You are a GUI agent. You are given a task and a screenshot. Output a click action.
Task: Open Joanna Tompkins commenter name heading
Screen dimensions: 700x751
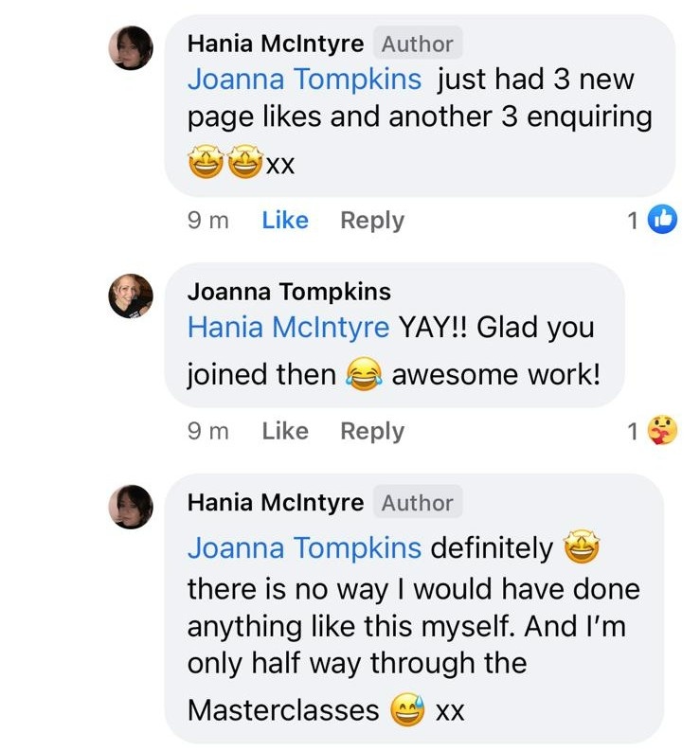pyautogui.click(x=289, y=292)
